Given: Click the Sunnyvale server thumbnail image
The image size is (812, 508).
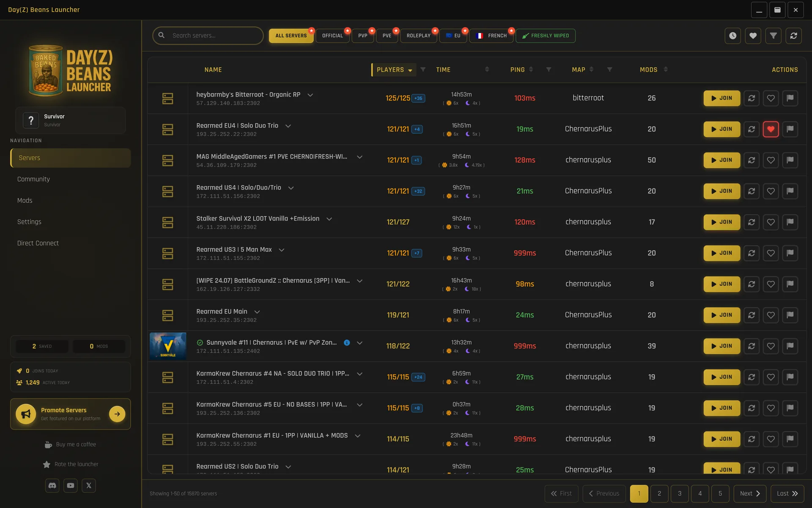Looking at the screenshot, I should [168, 346].
